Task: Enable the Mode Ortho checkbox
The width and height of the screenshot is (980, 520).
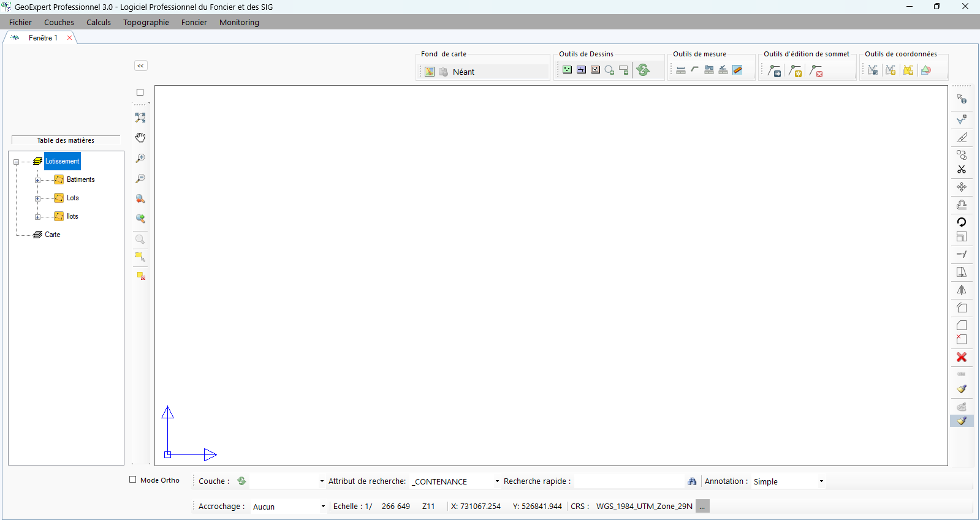Action: (x=133, y=480)
